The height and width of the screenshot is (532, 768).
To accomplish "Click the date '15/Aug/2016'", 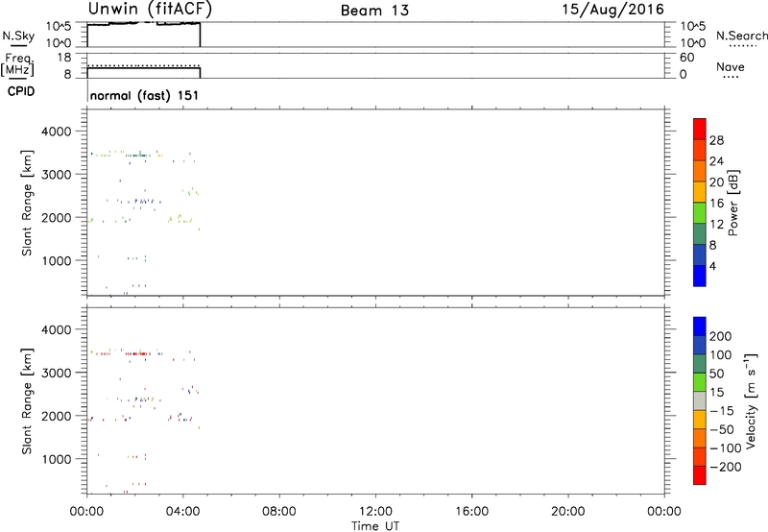I will 612,10.
